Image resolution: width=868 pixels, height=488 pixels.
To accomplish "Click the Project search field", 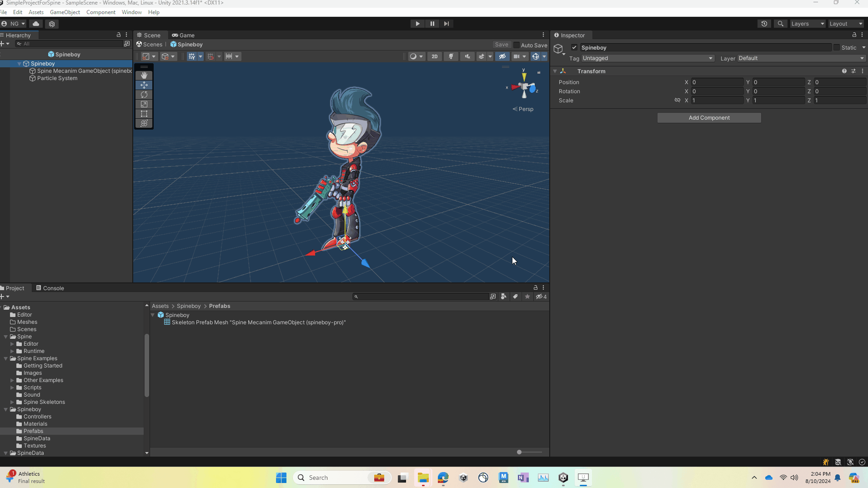I will click(420, 297).
